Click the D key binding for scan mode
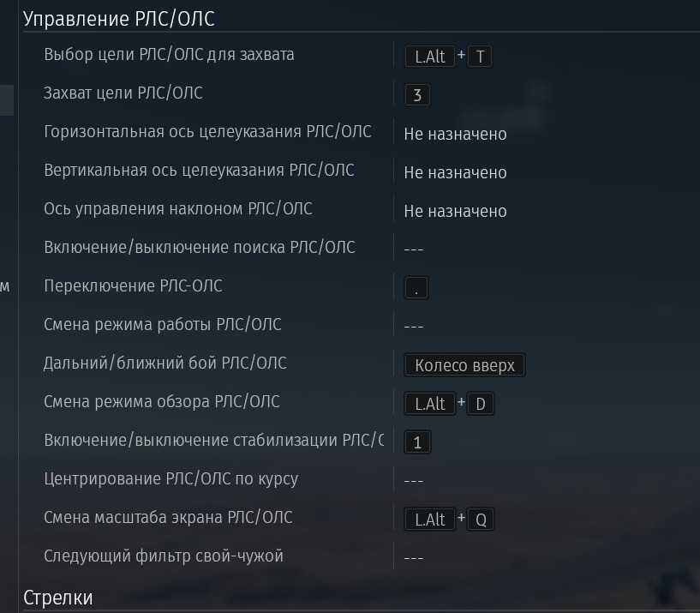 pos(481,404)
